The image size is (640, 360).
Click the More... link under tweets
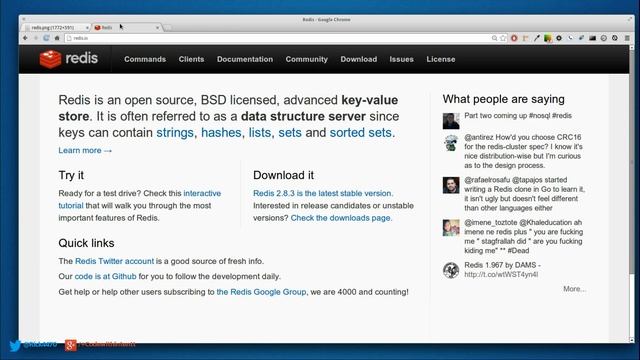tap(574, 289)
